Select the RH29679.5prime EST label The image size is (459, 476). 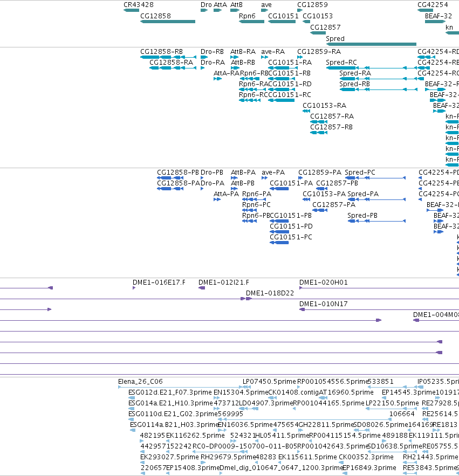(x=228, y=457)
